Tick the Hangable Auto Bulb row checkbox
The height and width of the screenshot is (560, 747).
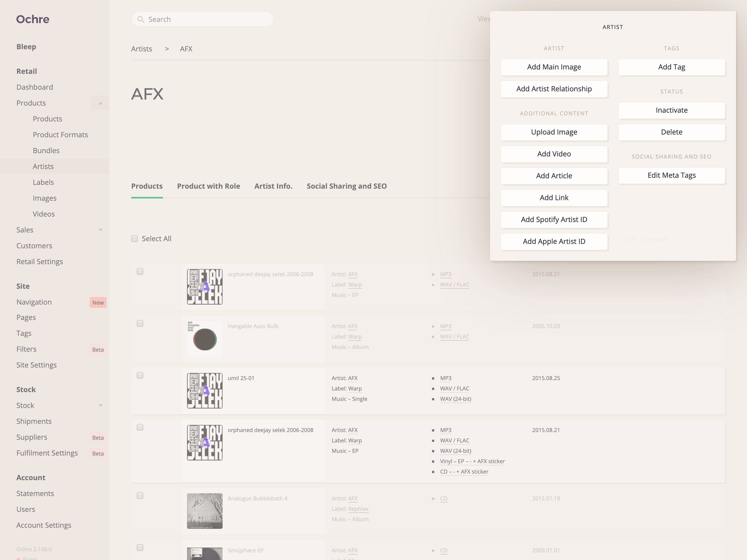(x=140, y=323)
